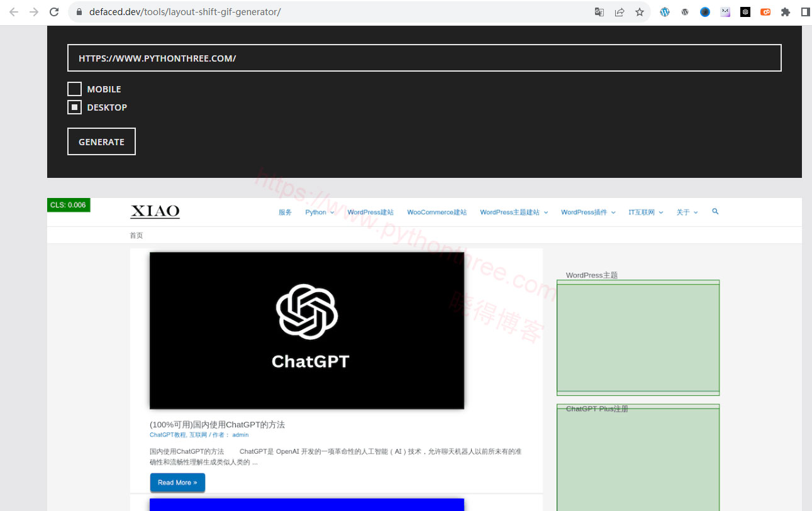Click the site security lock icon

(x=79, y=12)
